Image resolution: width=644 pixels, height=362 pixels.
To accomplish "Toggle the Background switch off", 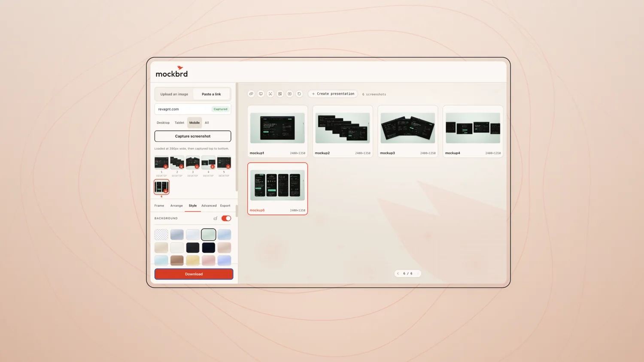I will point(226,218).
